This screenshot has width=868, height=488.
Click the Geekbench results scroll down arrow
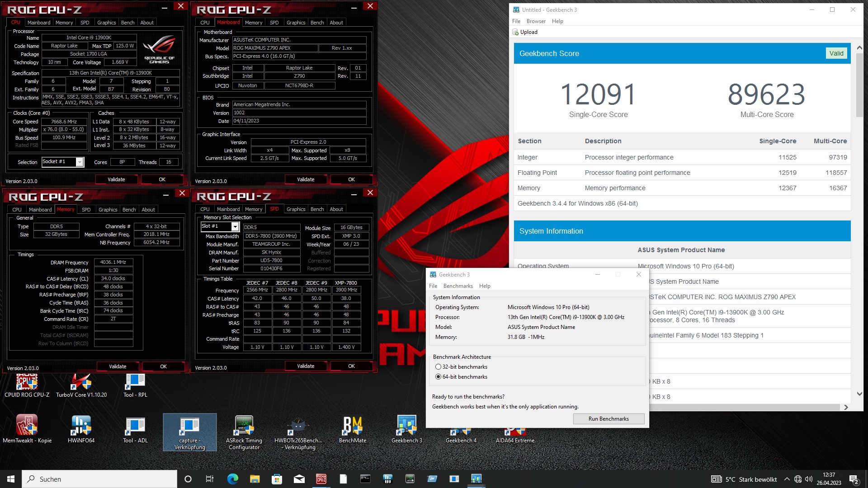pos(859,394)
